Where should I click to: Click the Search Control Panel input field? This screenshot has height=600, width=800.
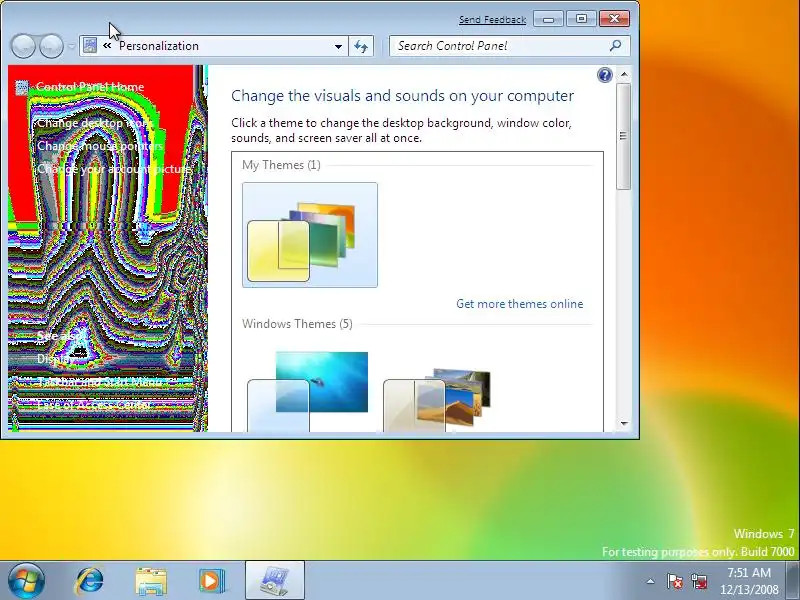point(500,46)
